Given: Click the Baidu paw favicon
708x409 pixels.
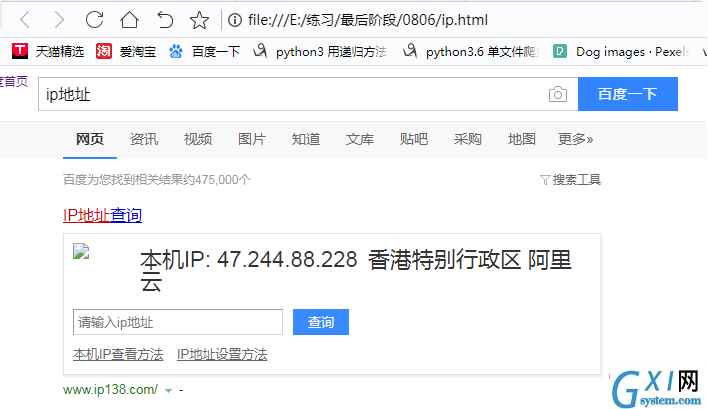Looking at the screenshot, I should [176, 51].
